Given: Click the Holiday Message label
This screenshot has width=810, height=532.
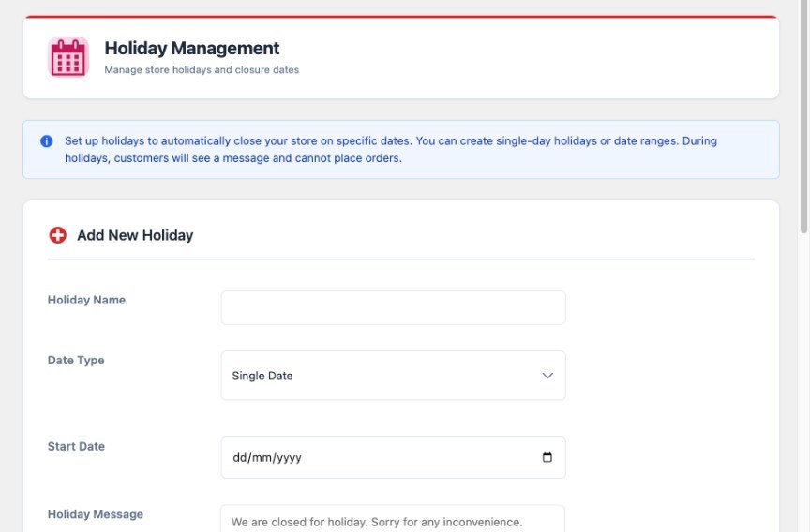Looking at the screenshot, I should [x=95, y=514].
